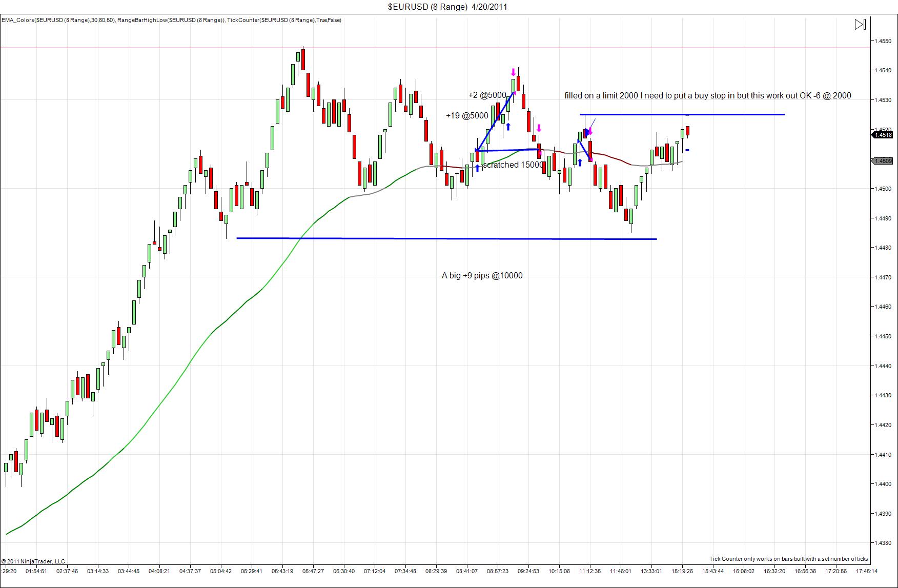Click the 01:54:51 time axis label
This screenshot has width=898, height=588.
point(36,571)
